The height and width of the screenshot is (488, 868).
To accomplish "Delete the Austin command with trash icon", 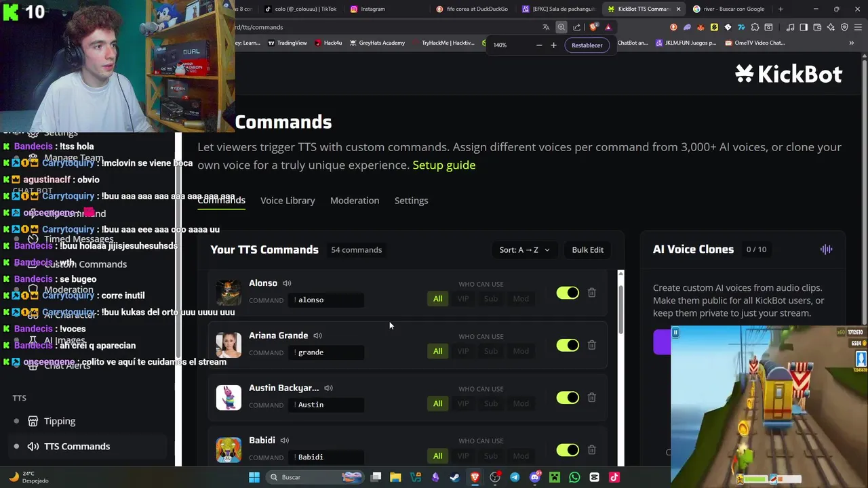I will tap(592, 397).
